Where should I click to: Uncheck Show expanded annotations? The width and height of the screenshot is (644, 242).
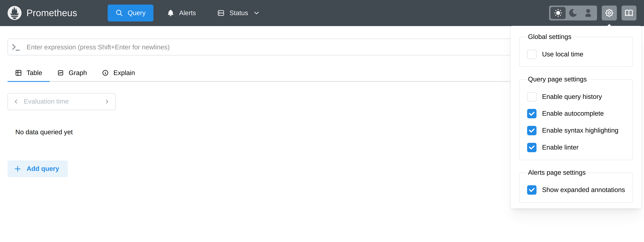(x=532, y=190)
